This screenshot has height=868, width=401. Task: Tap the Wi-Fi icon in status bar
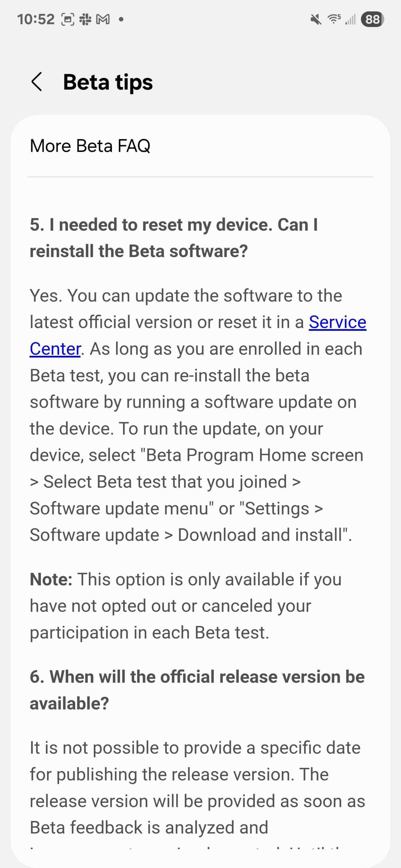(x=333, y=19)
